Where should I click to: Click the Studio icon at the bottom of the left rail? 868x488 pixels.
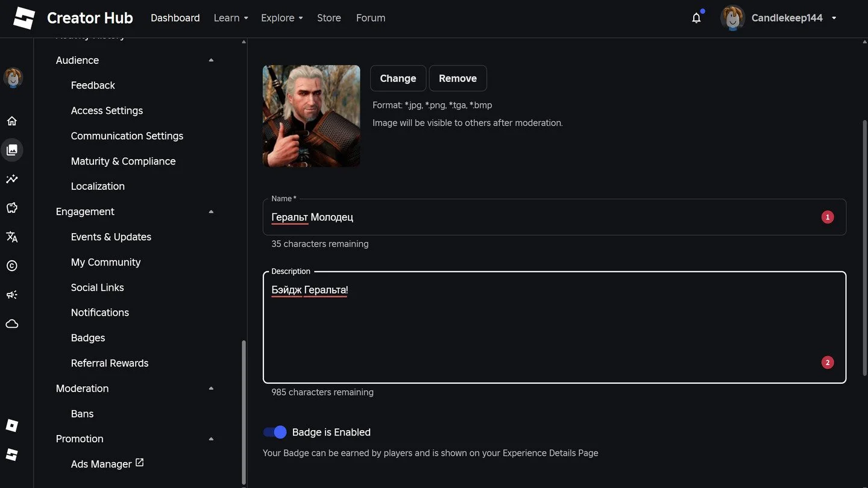pyautogui.click(x=12, y=454)
